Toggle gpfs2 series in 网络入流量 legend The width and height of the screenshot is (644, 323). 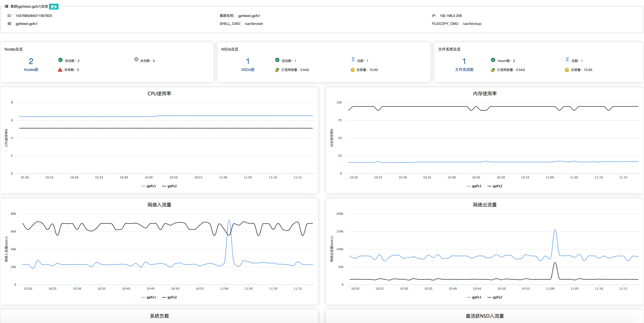(x=169, y=297)
